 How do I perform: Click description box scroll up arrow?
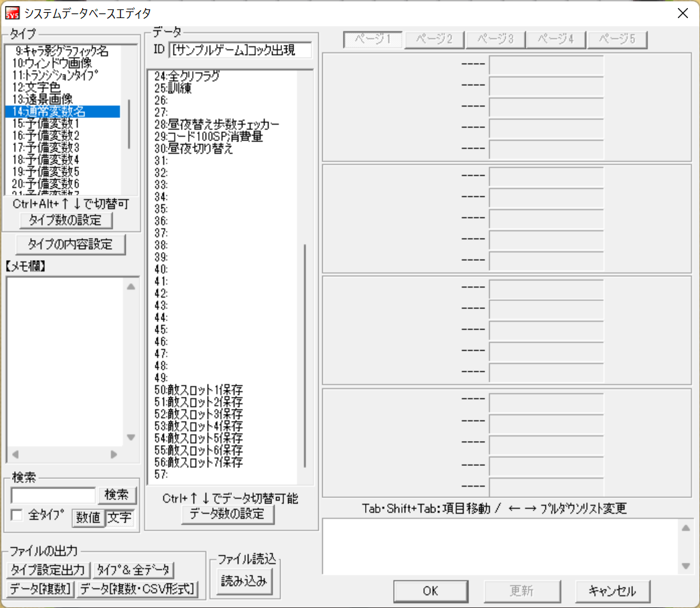(686, 528)
